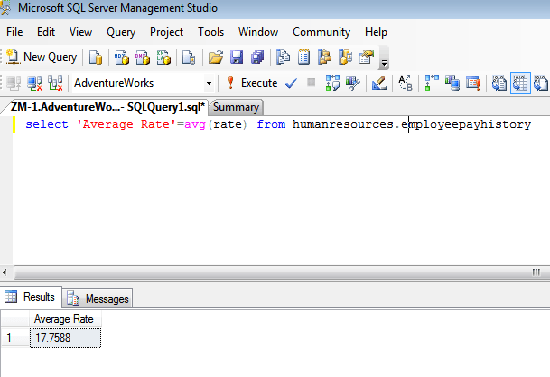550x377 pixels.
Task: Select result row number 1 header
Action: 15,338
